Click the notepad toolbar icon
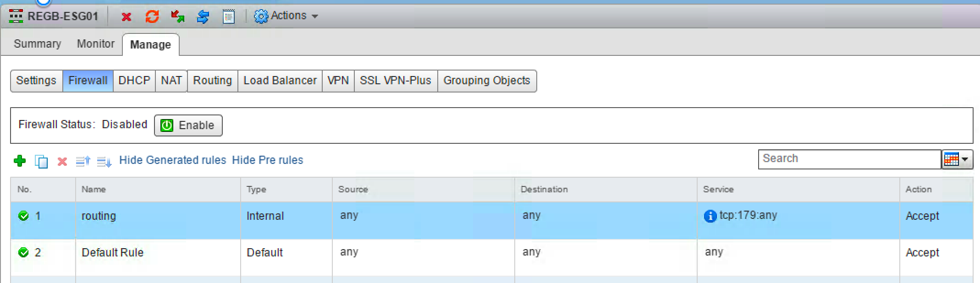 228,17
